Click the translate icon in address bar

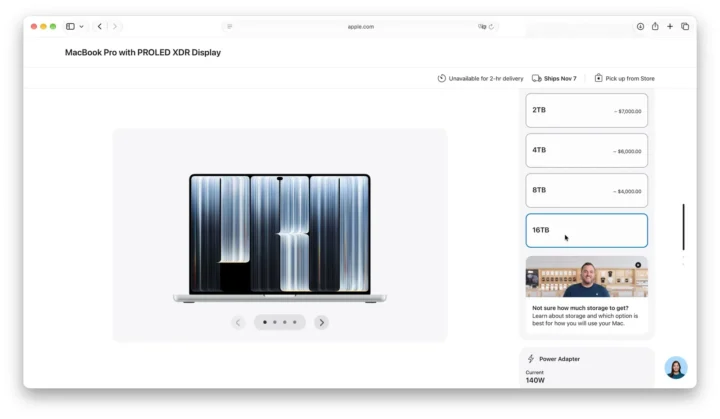point(482,27)
